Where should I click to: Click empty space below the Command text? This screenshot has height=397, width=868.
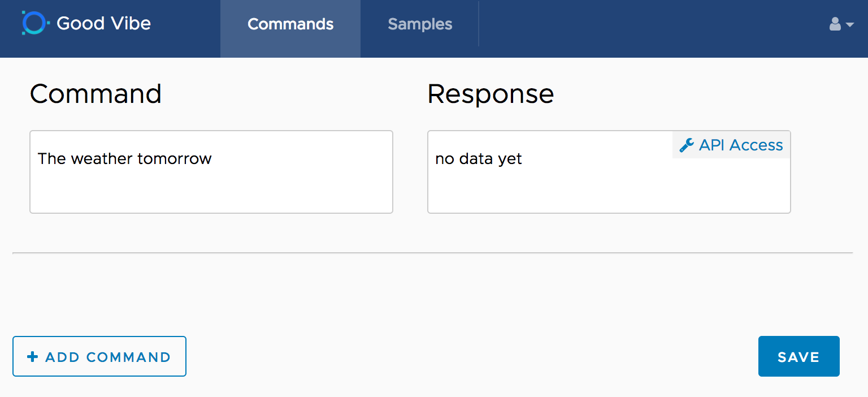coord(211,192)
